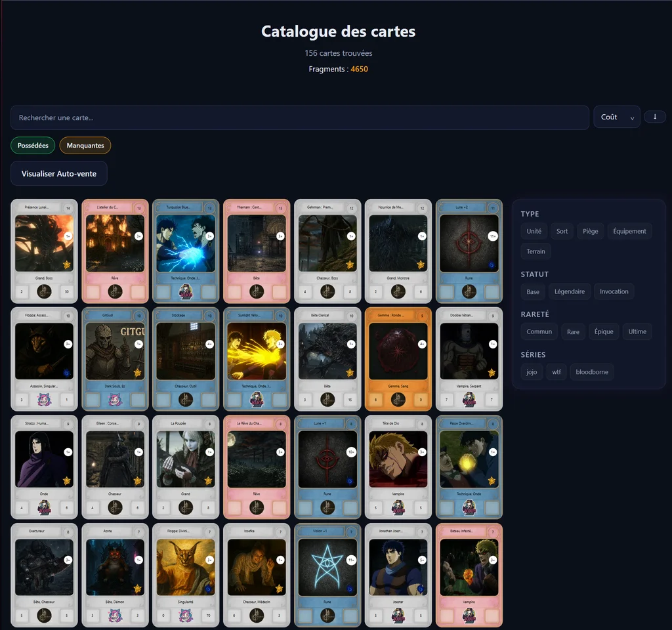Click the blue swirl icon on Lune +2 card
Viewport: 672px width, 630px height.
pyautogui.click(x=492, y=265)
